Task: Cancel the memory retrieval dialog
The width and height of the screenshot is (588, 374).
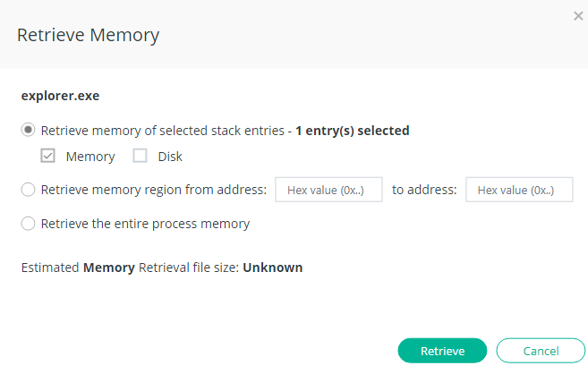Action: click(541, 351)
